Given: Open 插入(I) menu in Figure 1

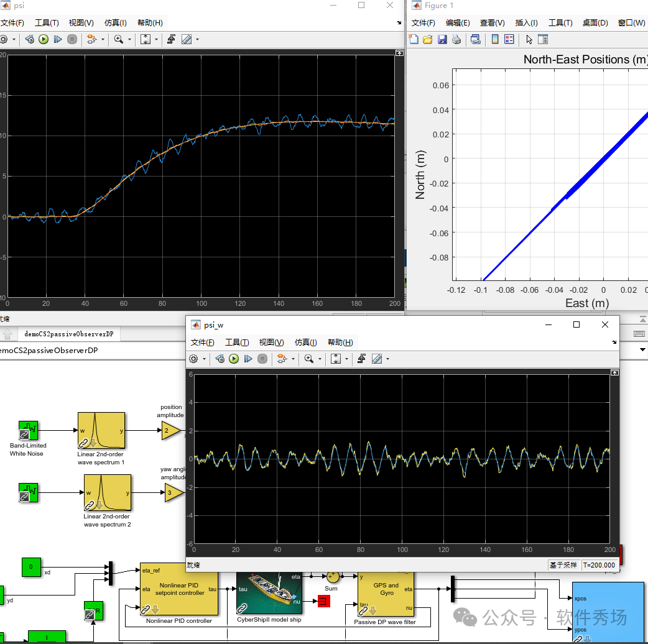Looking at the screenshot, I should (527, 23).
